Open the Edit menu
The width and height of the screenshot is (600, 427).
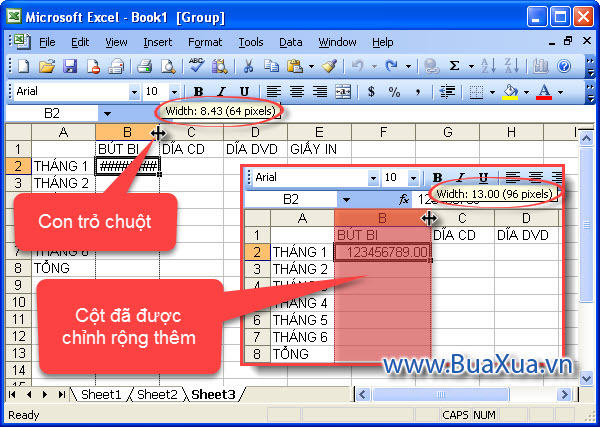coord(80,42)
